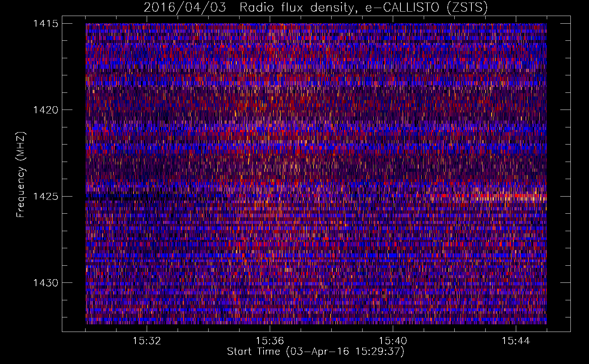Click the 1420 frequency tick label
The image size is (589, 364).
coord(46,110)
